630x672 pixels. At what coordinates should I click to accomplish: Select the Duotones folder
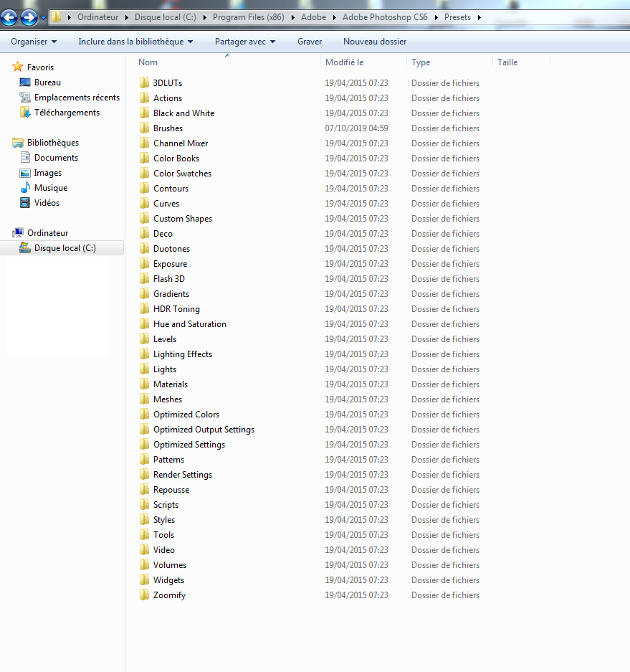pos(171,249)
